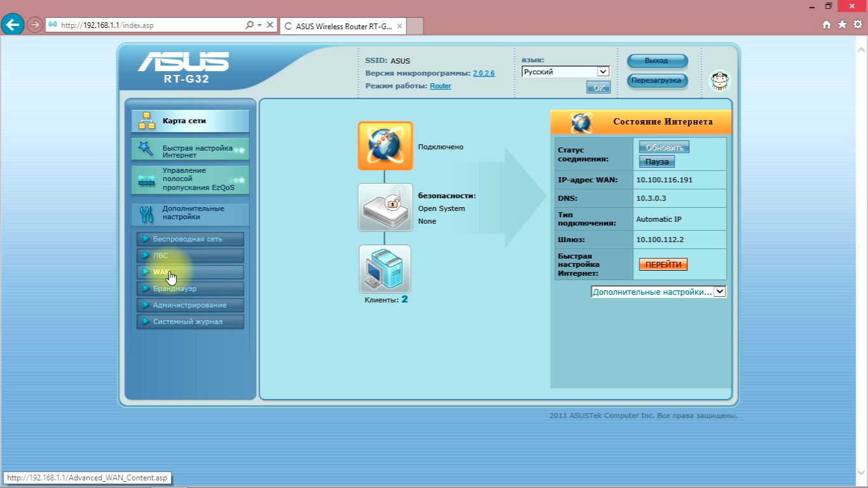
Task: Click the Clients computer icon
Action: click(385, 269)
